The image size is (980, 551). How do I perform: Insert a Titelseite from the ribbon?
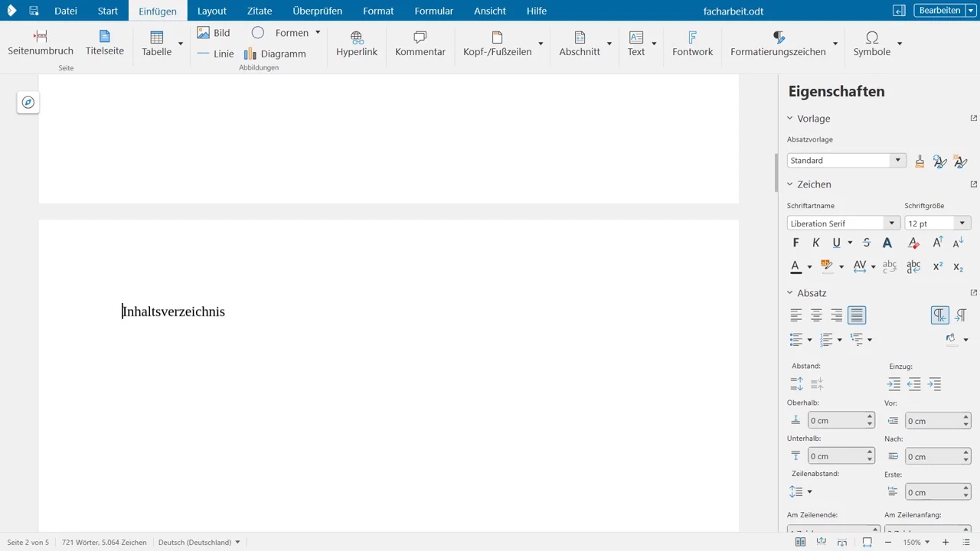pyautogui.click(x=105, y=43)
